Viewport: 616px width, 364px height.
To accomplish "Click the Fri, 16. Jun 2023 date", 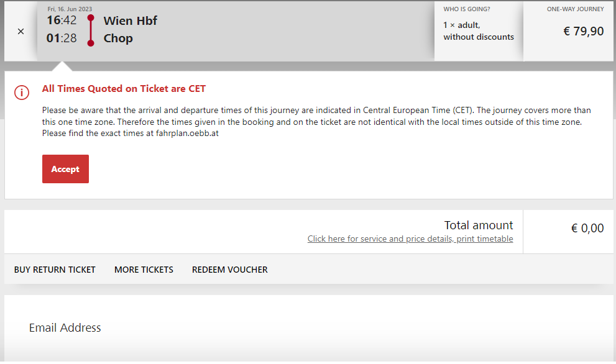I will pos(70,9).
